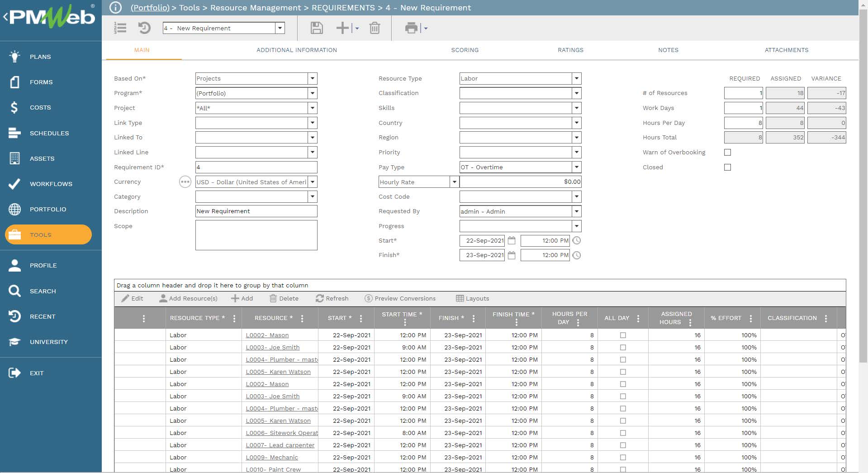Click the info icon in header bar

point(116,8)
